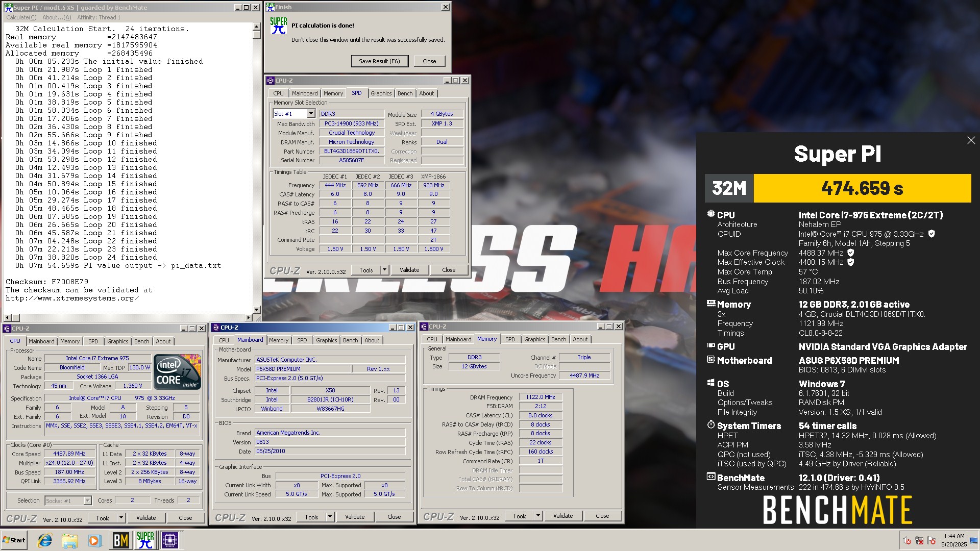Click the BIOS Date value 05/25/2010
The height and width of the screenshot is (551, 980).
(330, 451)
